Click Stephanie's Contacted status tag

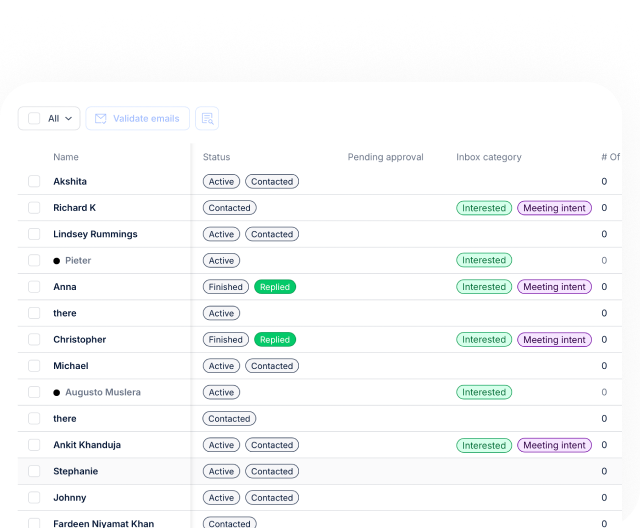click(x=272, y=471)
